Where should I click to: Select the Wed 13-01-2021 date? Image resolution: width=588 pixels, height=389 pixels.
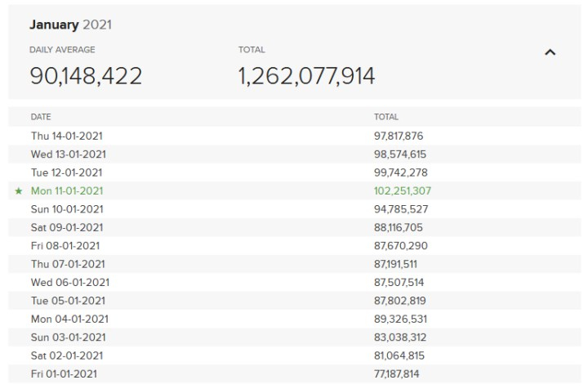click(x=69, y=154)
